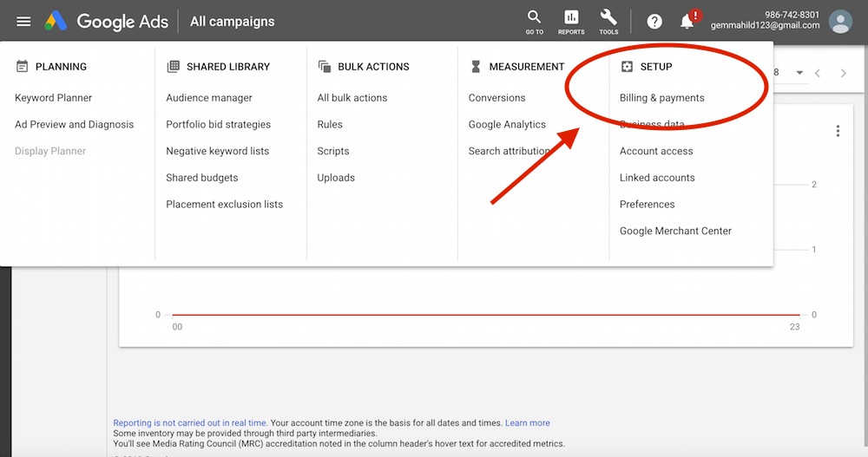This screenshot has height=457, width=868.
Task: Open Business data under Setup
Action: (x=652, y=125)
